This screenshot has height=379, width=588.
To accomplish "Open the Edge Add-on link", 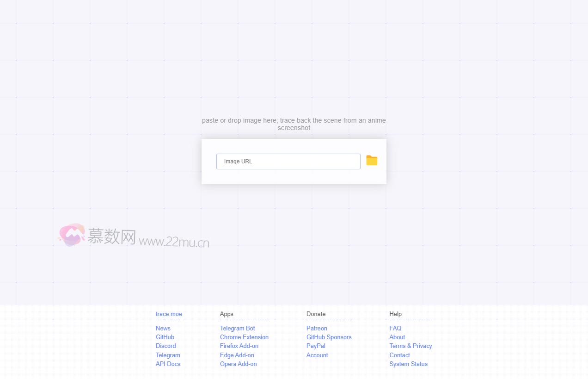I will pos(237,355).
